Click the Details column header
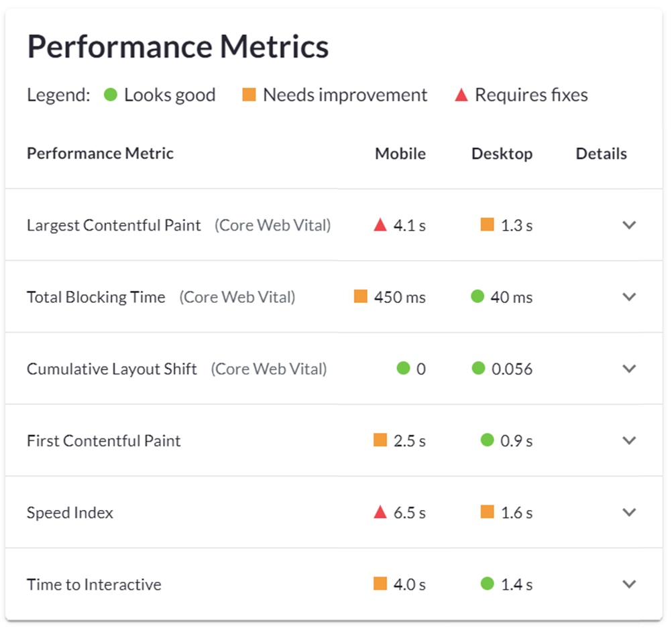This screenshot has width=672, height=630. 601,153
